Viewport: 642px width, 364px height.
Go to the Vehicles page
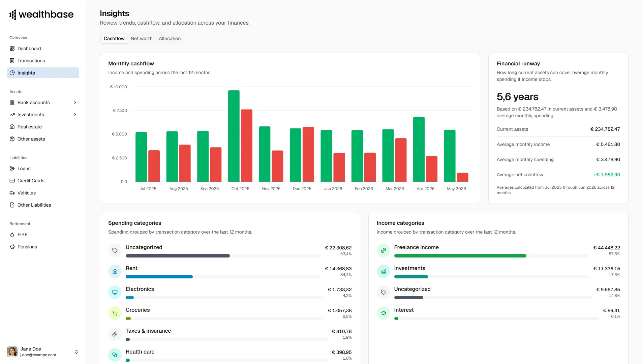pyautogui.click(x=43, y=193)
